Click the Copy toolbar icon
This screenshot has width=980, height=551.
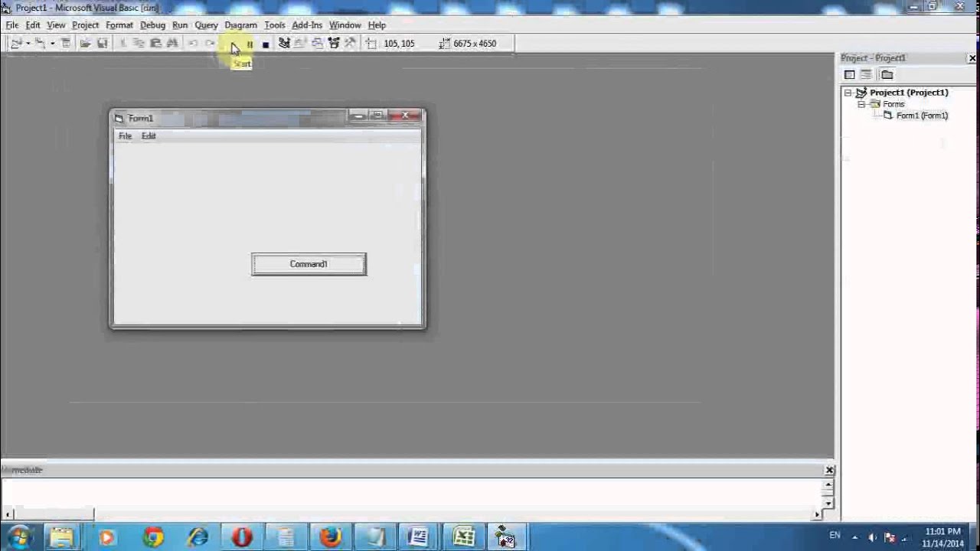139,44
